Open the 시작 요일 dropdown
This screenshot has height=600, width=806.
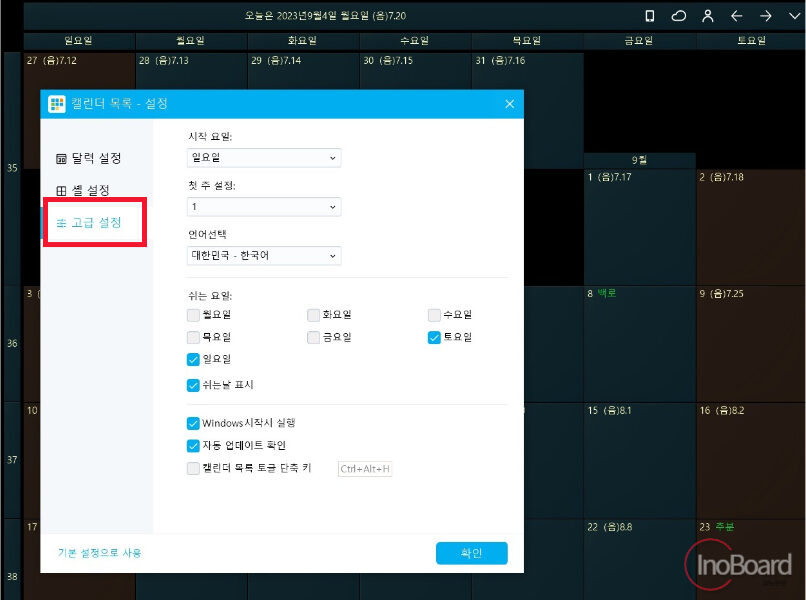(264, 158)
